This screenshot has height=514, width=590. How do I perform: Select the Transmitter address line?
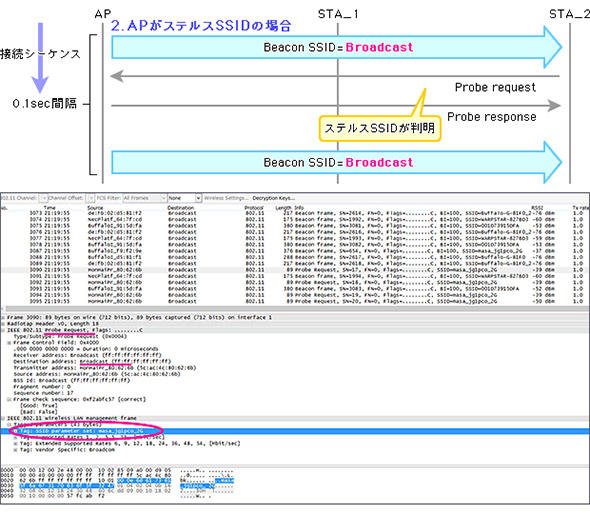[105, 368]
